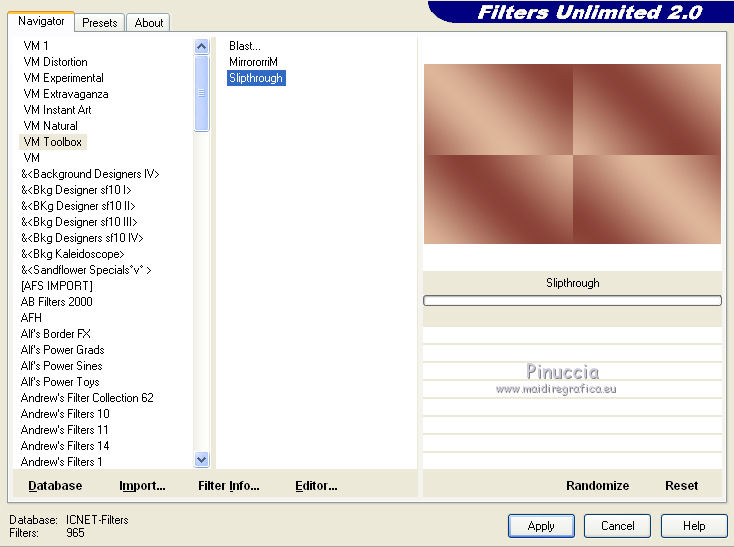Click the scroll up arrow in category list
Image resolution: width=734 pixels, height=547 pixels.
click(x=201, y=46)
